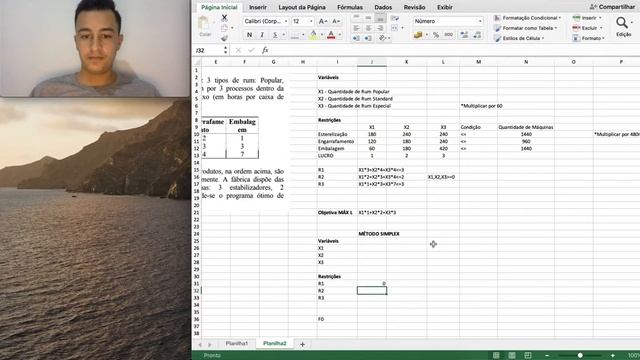This screenshot has width=640, height=360.
Task: Open the fill color dropdown arrow
Action: click(x=322, y=35)
